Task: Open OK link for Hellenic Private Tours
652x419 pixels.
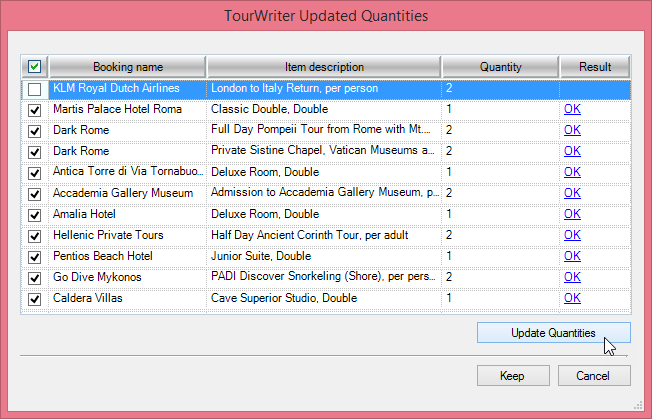Action: 572,236
